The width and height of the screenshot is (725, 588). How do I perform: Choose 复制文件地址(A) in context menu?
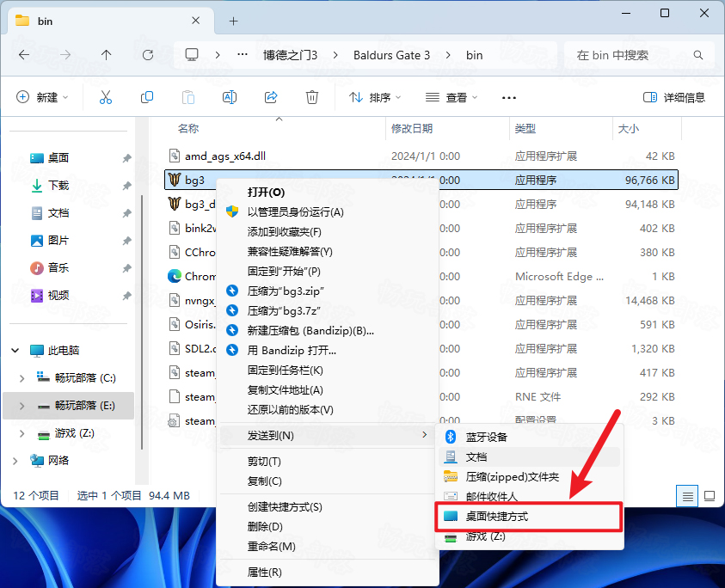[328, 390]
